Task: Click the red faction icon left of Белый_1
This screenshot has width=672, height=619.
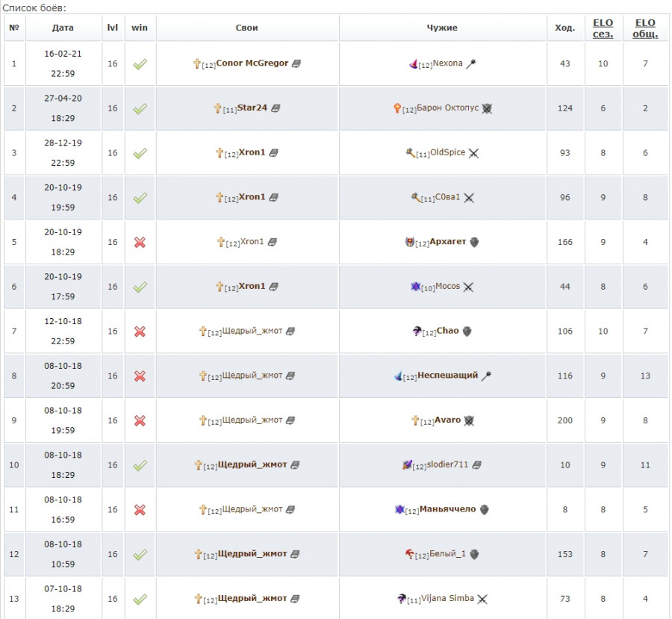Action: 410,554
